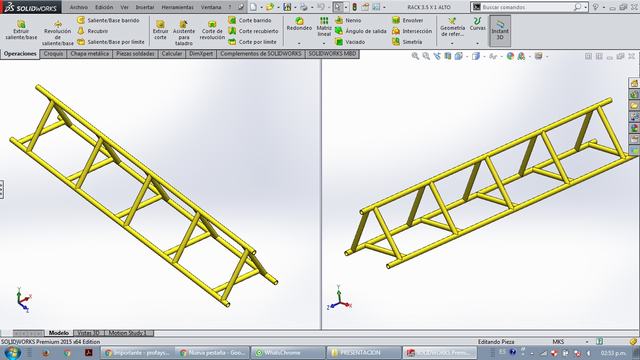This screenshot has height=360, width=640.
Task: Open the Curvas tool
Action: [478, 24]
